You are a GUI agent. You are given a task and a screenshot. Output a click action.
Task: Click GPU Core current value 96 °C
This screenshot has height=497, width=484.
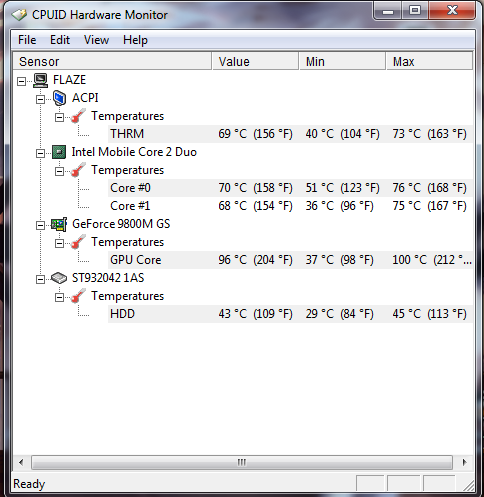255,260
